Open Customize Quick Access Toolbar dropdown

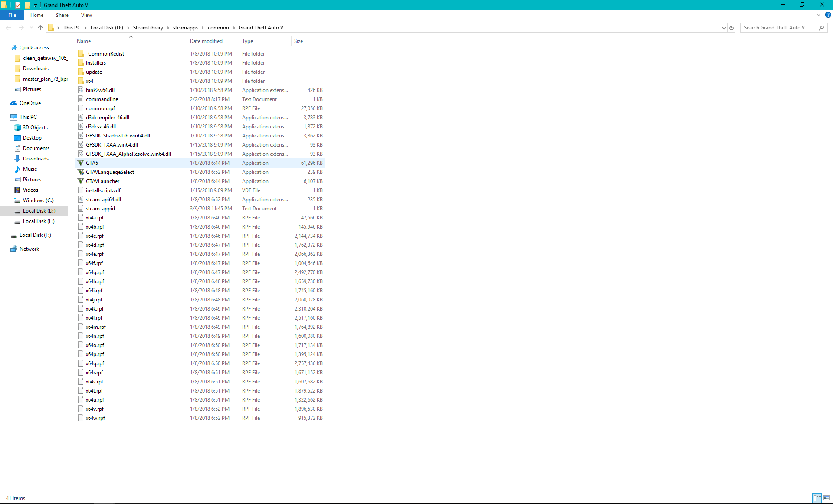(x=36, y=5)
